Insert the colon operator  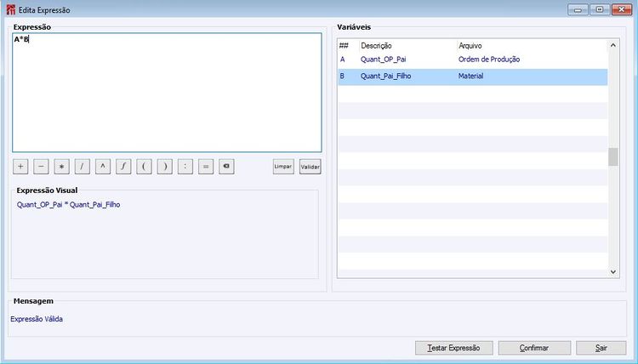(x=185, y=167)
